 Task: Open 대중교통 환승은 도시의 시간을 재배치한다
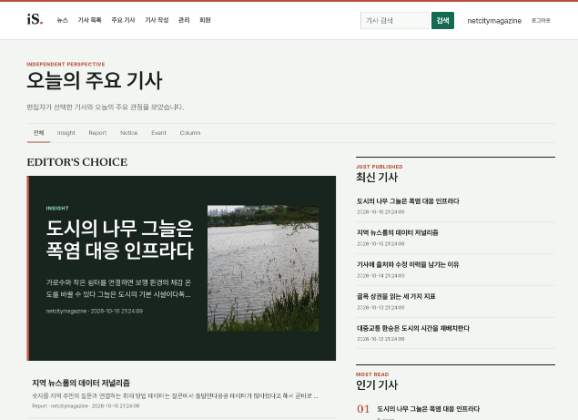pos(413,328)
